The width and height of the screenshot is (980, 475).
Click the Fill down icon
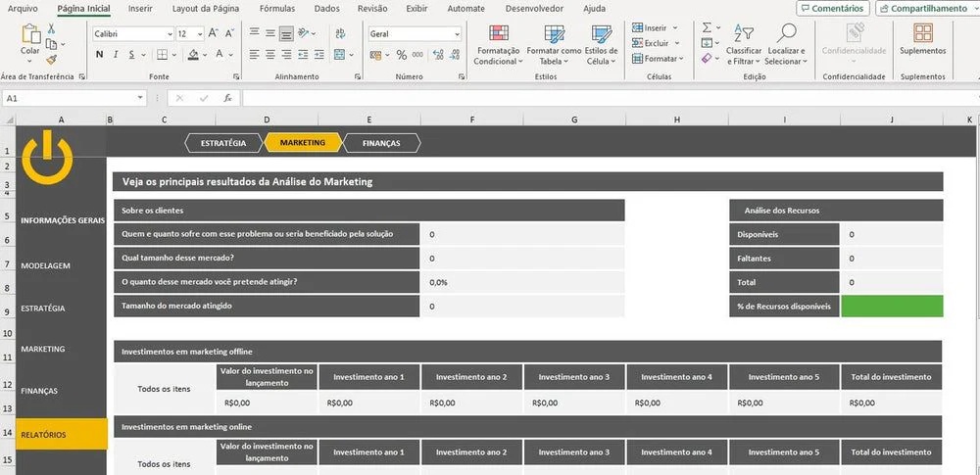[x=707, y=43]
